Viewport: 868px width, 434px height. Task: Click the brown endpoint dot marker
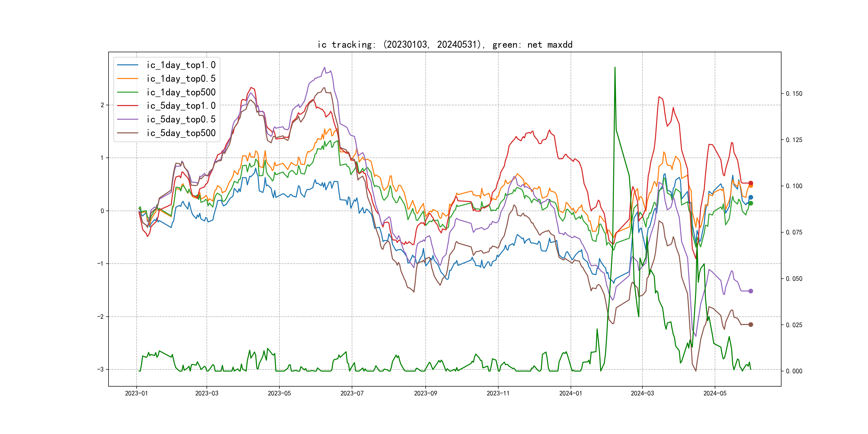[750, 324]
